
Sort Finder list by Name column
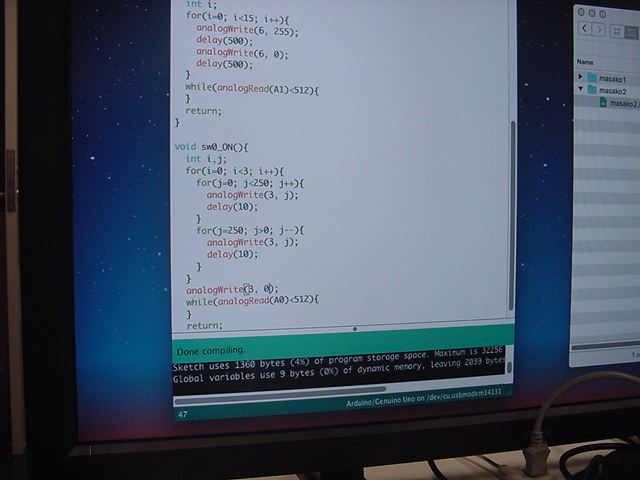(x=585, y=62)
